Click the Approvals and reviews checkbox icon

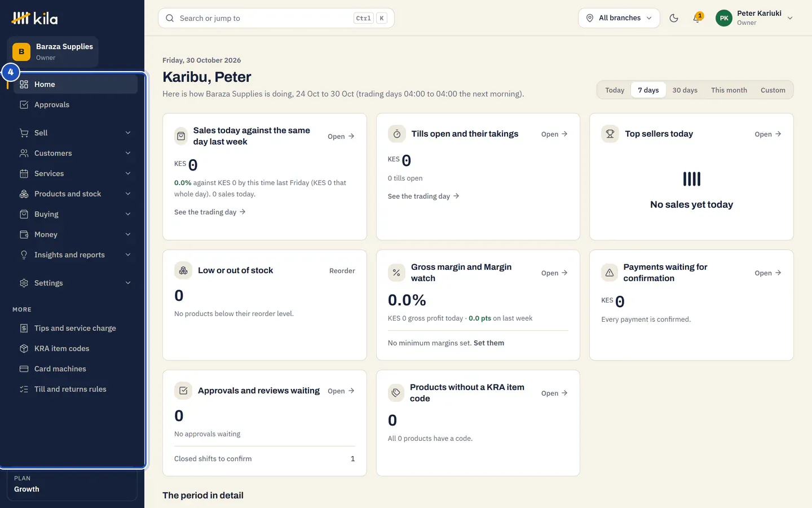point(183,391)
